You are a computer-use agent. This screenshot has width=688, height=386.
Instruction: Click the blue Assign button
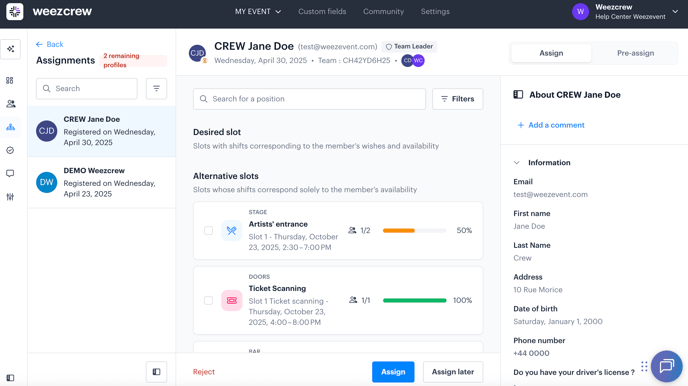tap(393, 372)
